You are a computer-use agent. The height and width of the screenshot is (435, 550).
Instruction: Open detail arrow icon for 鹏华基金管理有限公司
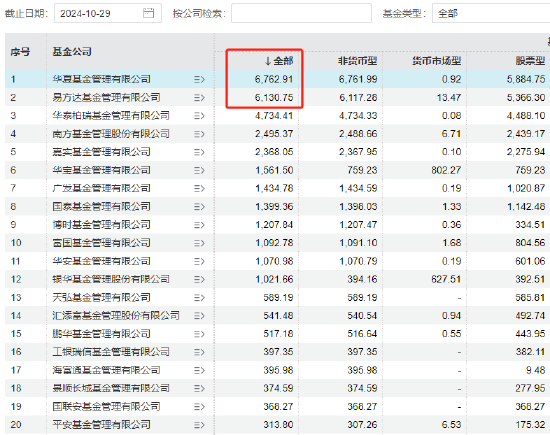(199, 334)
